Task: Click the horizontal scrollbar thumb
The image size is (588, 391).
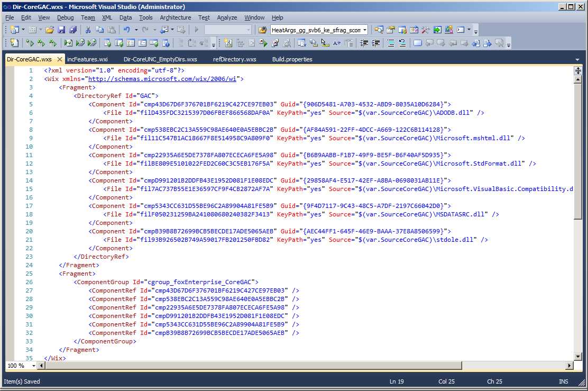Action: (253, 366)
